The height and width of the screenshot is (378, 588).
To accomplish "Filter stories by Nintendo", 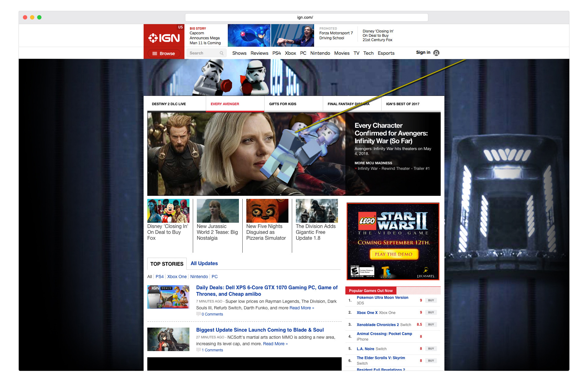I will click(199, 277).
